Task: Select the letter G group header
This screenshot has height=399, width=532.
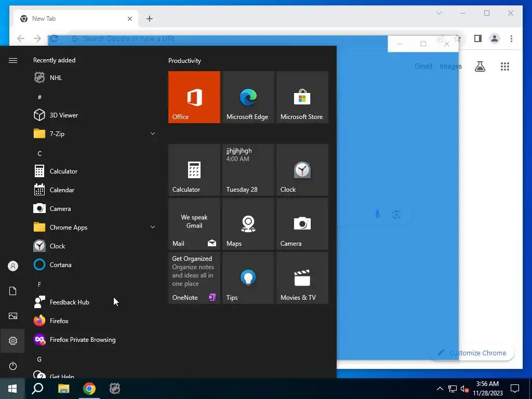Action: tap(39, 360)
